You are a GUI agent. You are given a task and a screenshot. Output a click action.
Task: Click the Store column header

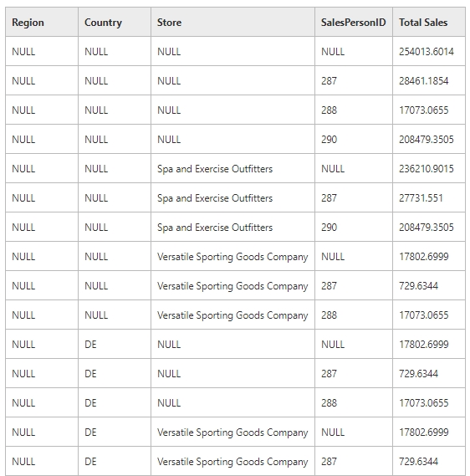point(232,22)
